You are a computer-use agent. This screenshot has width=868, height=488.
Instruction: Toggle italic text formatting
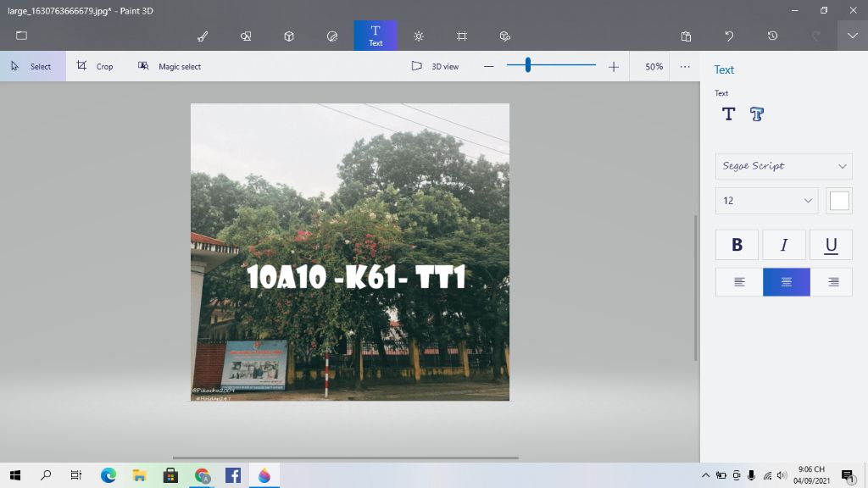click(783, 244)
